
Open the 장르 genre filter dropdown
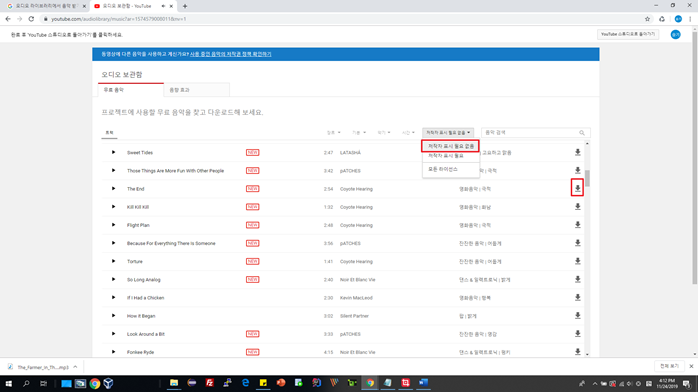[x=333, y=133]
